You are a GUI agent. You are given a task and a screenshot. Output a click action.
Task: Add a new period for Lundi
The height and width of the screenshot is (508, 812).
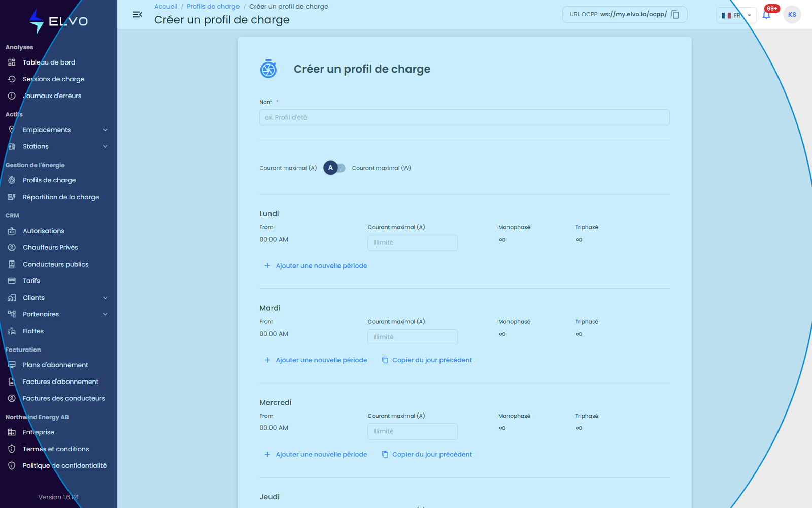[316, 266]
